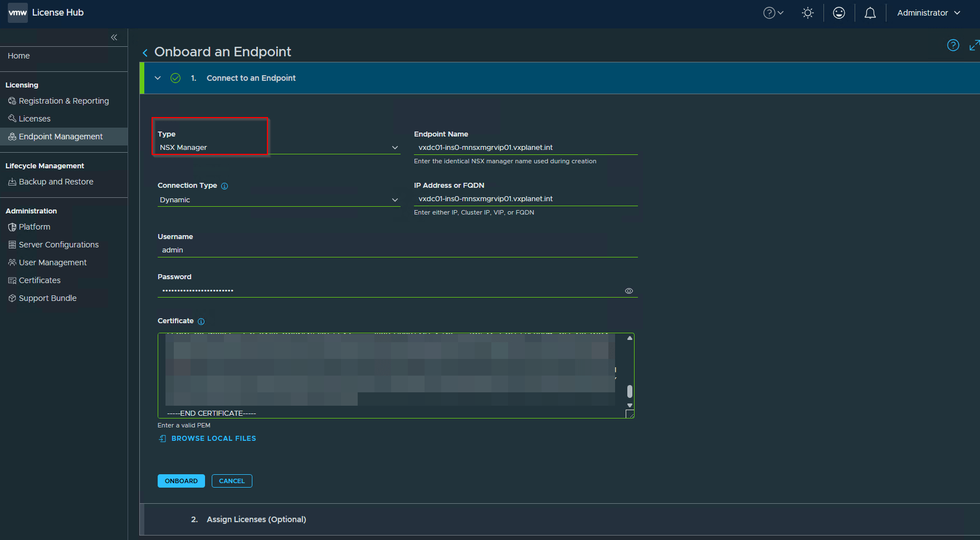
Task: Click the certificate textarea resize handle
Action: click(x=630, y=414)
